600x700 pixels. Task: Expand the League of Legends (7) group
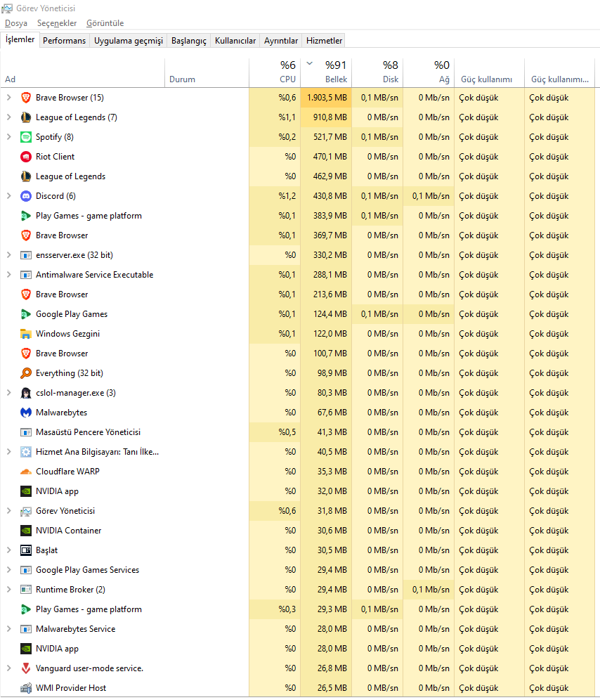pos(9,117)
